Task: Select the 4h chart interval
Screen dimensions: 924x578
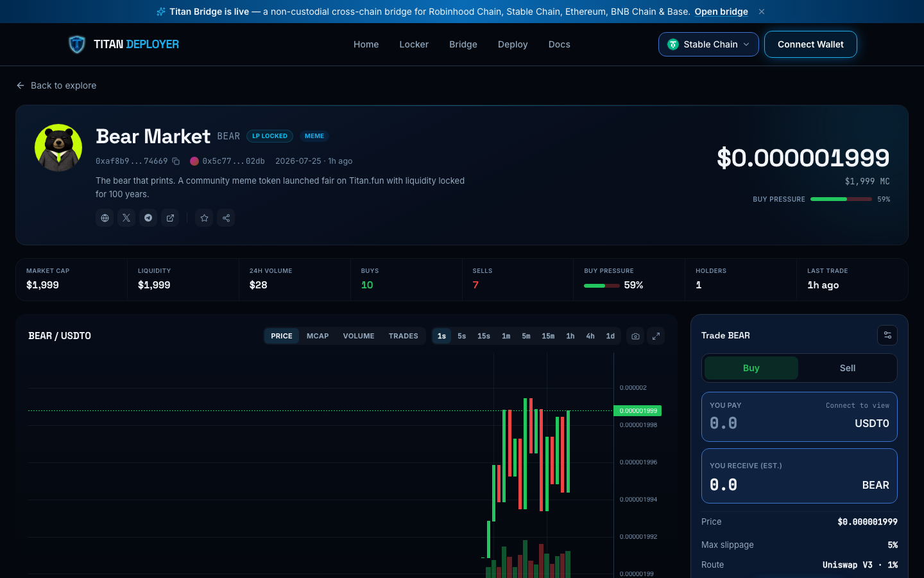Action: [590, 336]
